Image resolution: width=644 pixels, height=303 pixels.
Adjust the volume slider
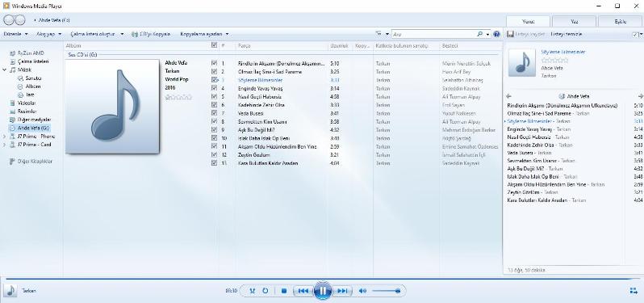(x=386, y=291)
